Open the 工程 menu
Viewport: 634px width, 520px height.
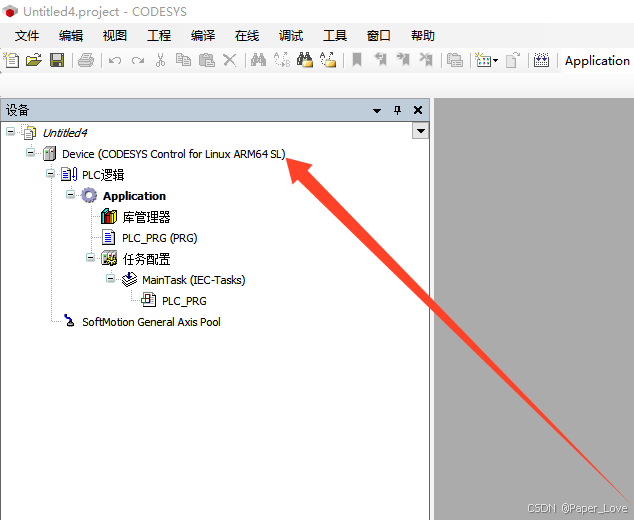pyautogui.click(x=159, y=36)
